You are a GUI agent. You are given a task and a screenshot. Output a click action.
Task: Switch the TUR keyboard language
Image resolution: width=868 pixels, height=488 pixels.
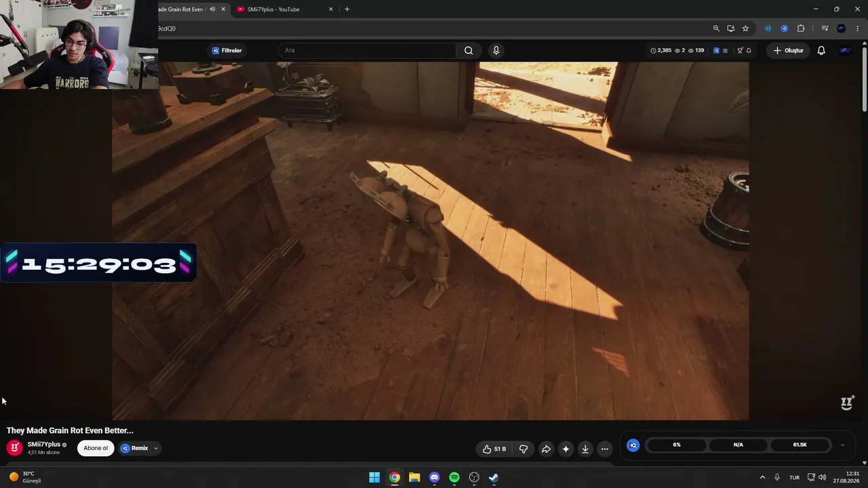coord(794,477)
